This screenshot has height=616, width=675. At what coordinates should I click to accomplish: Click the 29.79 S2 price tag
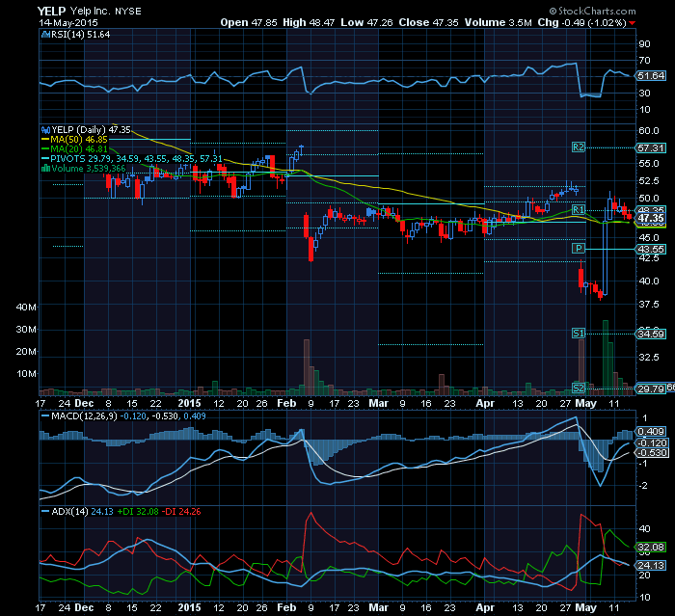651,389
